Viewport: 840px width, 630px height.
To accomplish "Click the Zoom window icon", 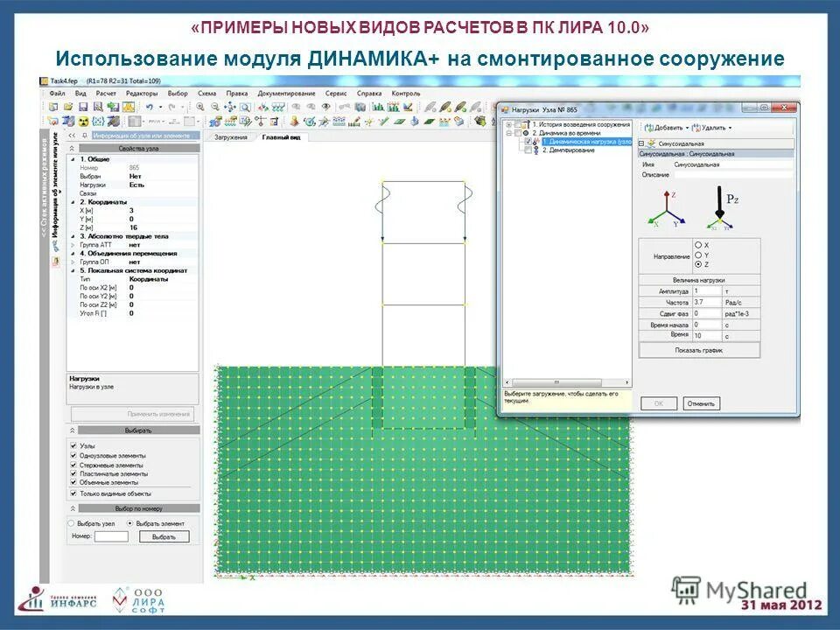I will 245,107.
